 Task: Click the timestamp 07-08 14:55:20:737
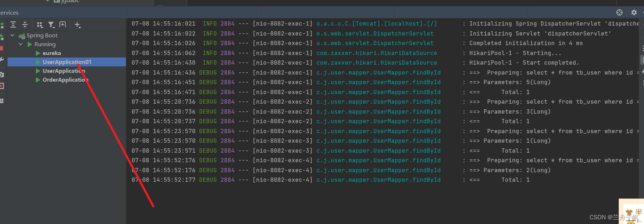[164, 121]
